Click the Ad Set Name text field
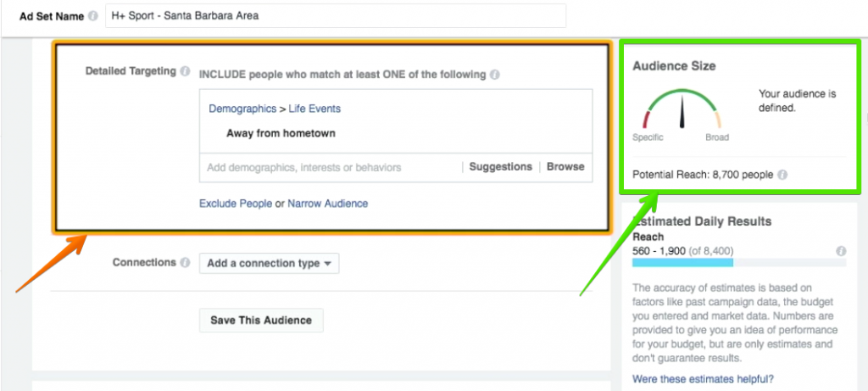The width and height of the screenshot is (868, 391). 336,16
